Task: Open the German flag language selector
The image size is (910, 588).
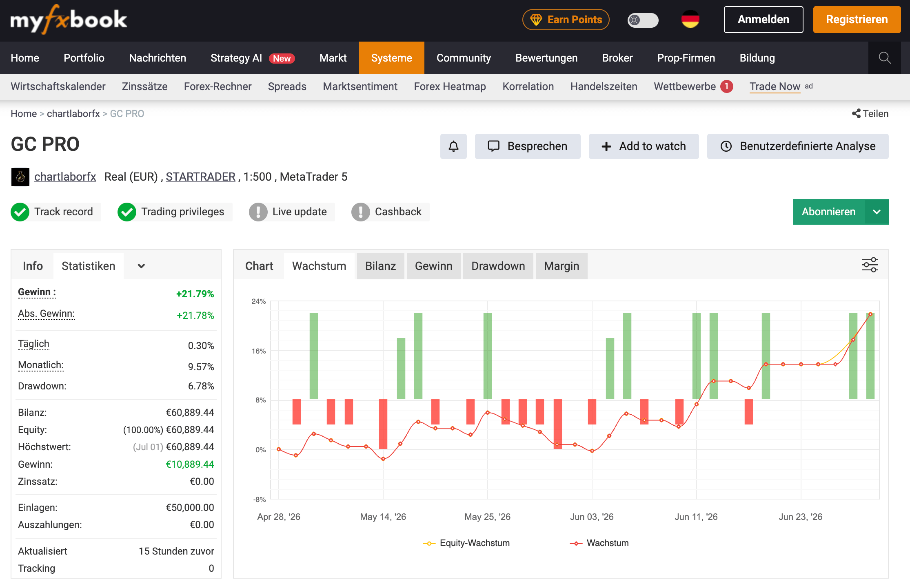Action: click(x=690, y=20)
